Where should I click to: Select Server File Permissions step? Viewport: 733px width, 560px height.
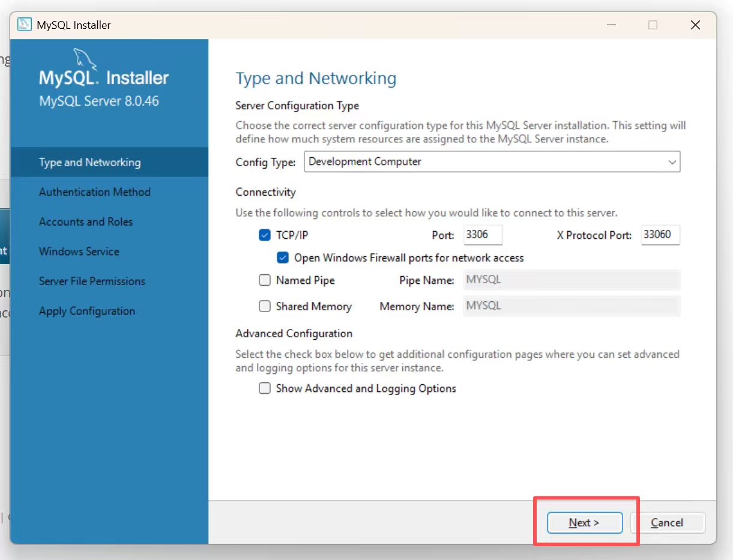[92, 282]
